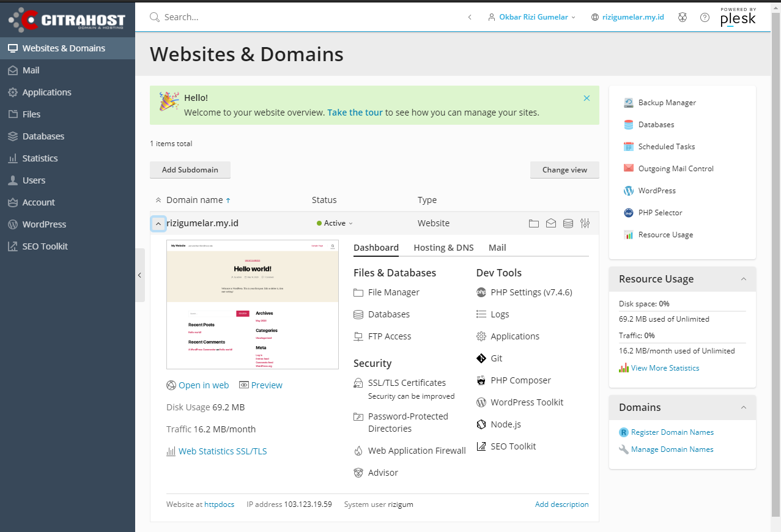The width and height of the screenshot is (781, 532).
Task: Click the Git diamond icon
Action: point(481,358)
